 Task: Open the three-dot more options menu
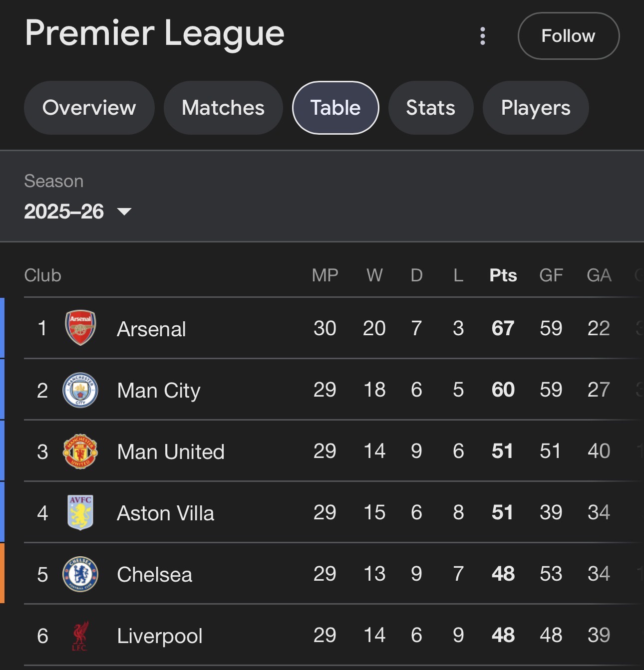click(x=482, y=36)
